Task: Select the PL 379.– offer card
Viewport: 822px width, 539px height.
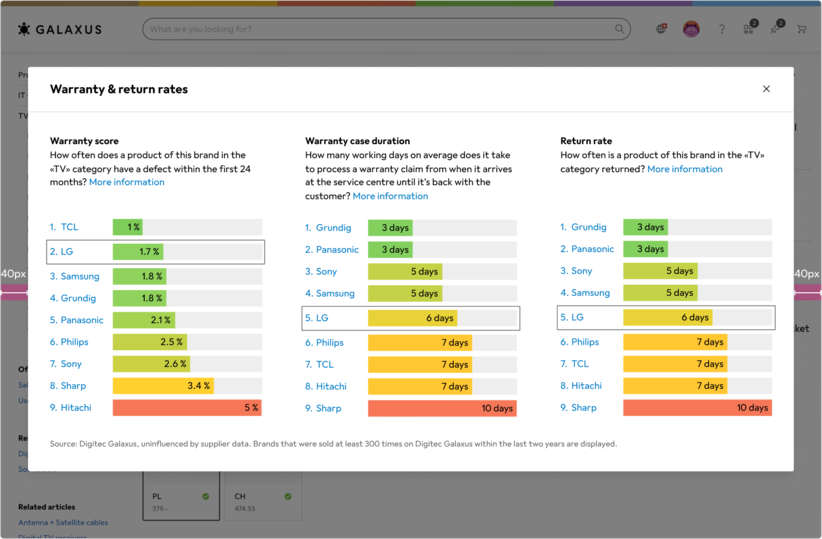Action: click(181, 500)
